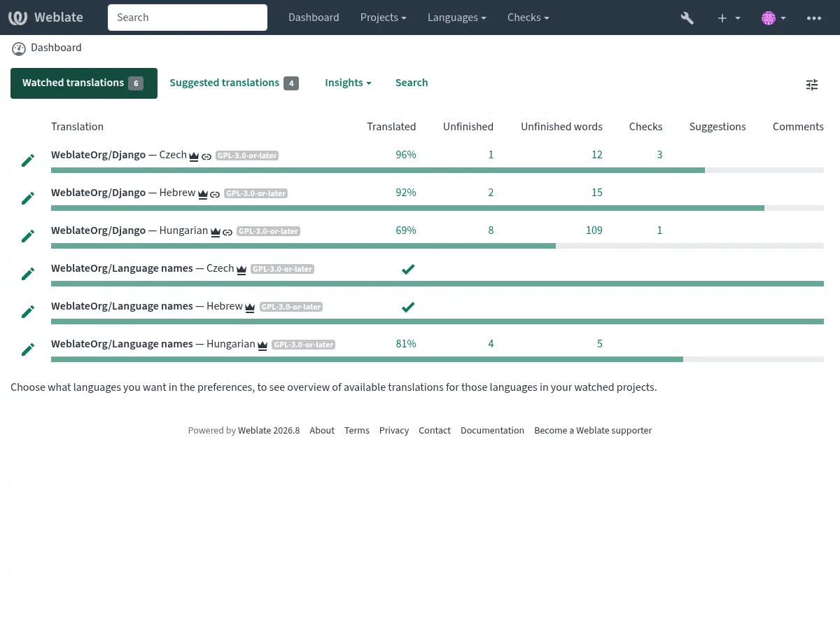Screen dimensions: 840x643
Task: Click the crown icon on Language names Hebrew
Action: tap(250, 307)
